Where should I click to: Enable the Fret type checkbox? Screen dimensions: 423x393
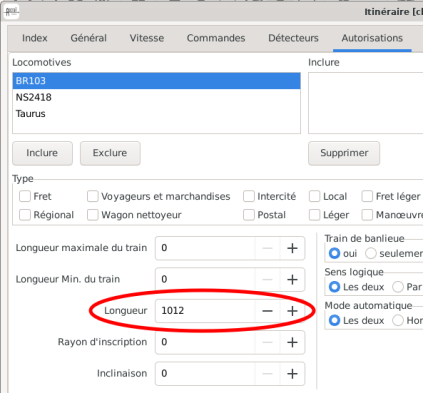(25, 196)
